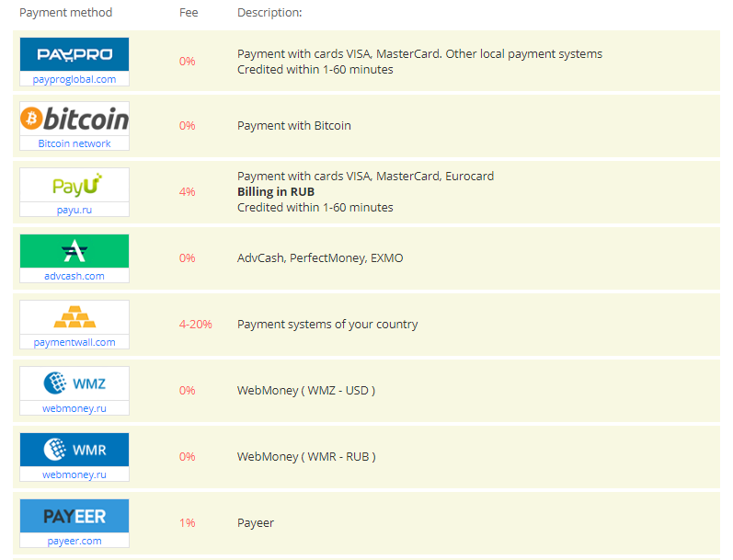Click the 'Description:' column header
Screen dimensions: 733x560
pyautogui.click(x=269, y=13)
